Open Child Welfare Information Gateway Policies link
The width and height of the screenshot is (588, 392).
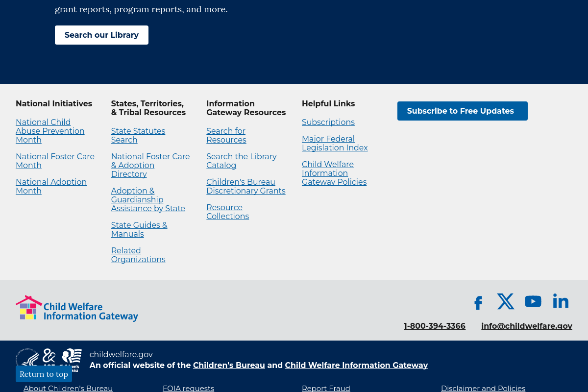point(334,173)
